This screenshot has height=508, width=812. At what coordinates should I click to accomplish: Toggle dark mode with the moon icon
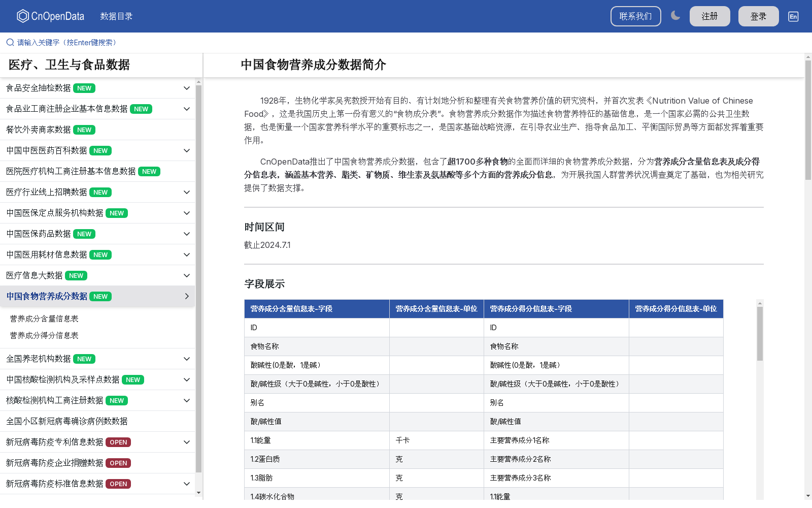click(x=675, y=16)
